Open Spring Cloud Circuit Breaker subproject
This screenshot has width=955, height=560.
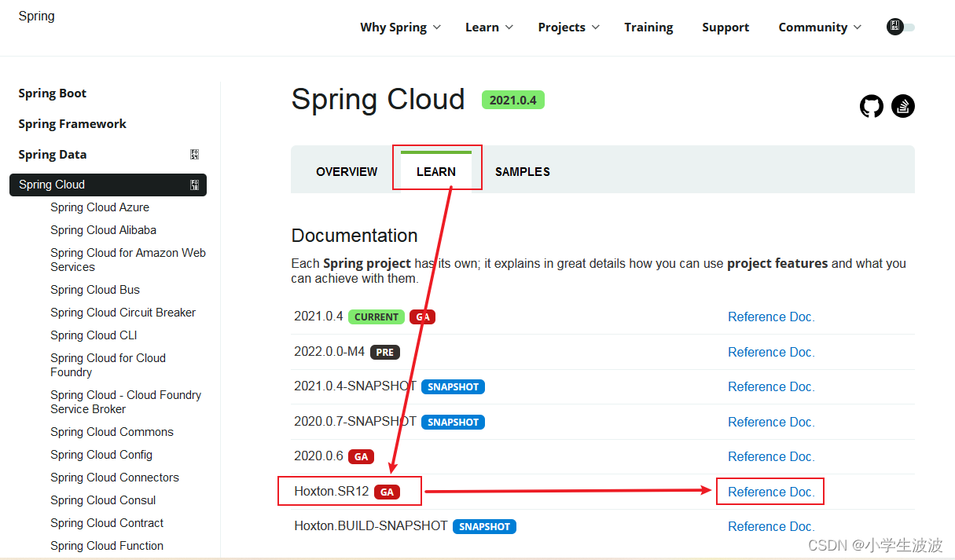click(x=123, y=313)
